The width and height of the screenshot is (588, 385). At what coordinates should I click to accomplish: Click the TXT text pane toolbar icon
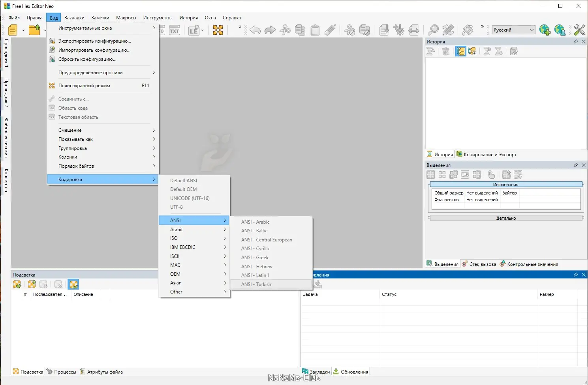[x=175, y=30]
